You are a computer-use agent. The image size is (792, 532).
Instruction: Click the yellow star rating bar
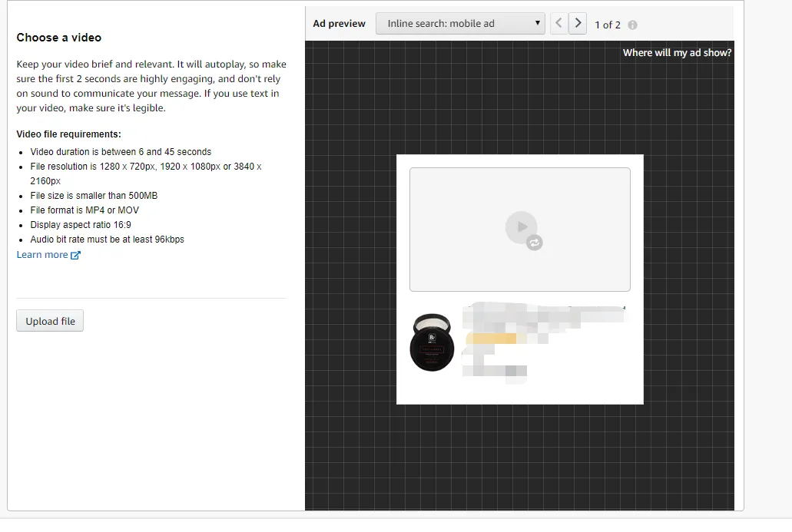[491, 339]
